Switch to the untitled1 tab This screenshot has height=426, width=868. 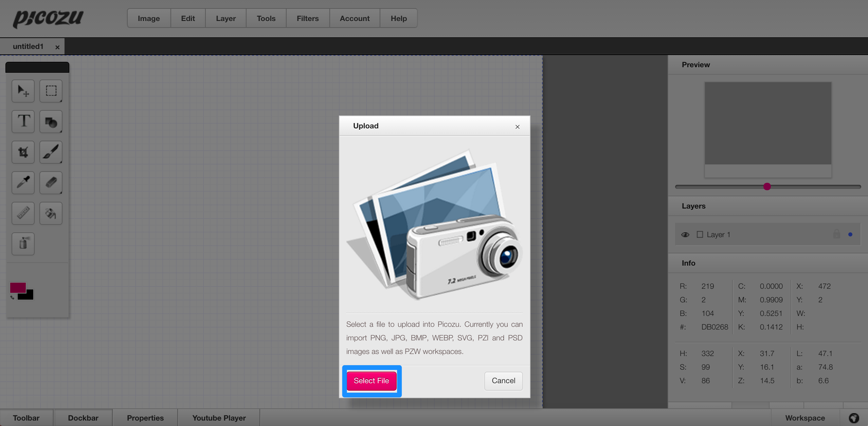click(29, 46)
